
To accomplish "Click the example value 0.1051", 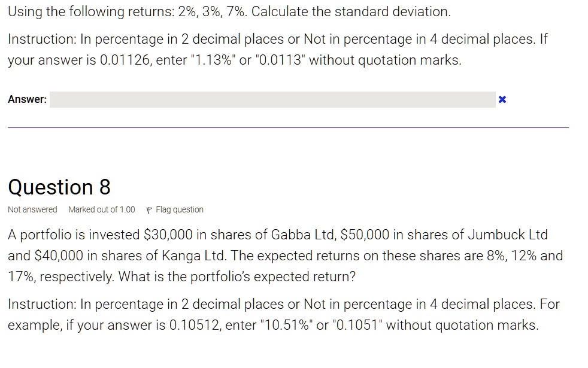I will pos(357,325).
